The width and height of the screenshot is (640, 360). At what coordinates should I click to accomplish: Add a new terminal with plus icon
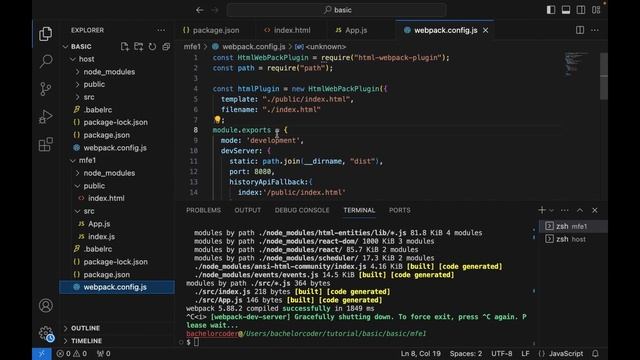pyautogui.click(x=542, y=210)
